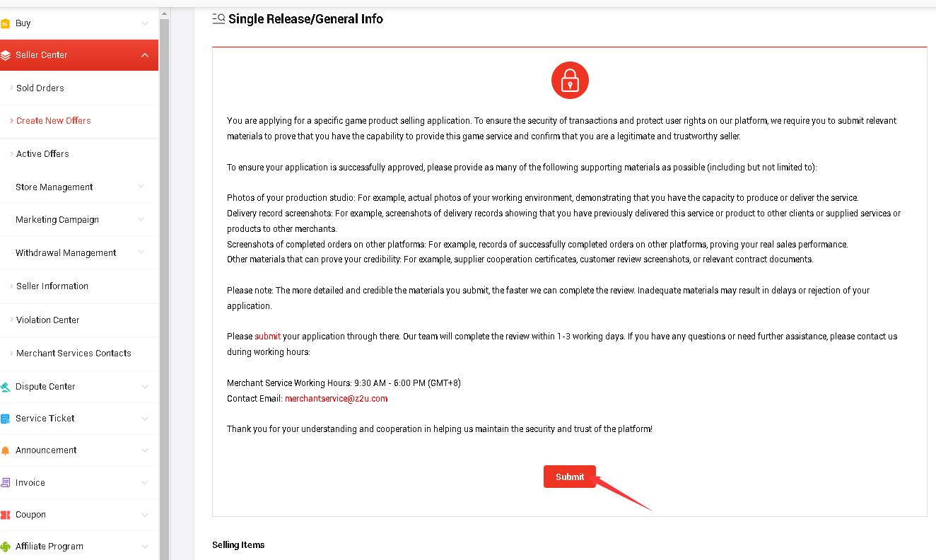Click the Seller Center layers icon

pos(5,55)
